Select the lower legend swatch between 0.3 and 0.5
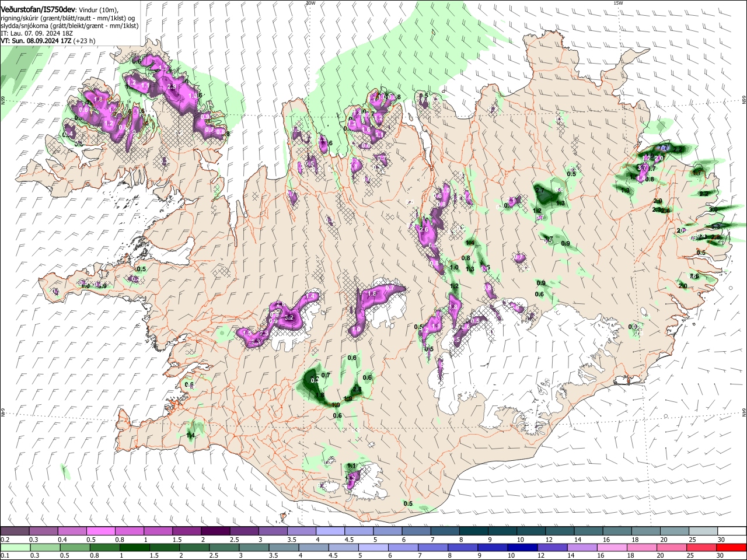Viewport: 747px width, 560px height. click(44, 547)
